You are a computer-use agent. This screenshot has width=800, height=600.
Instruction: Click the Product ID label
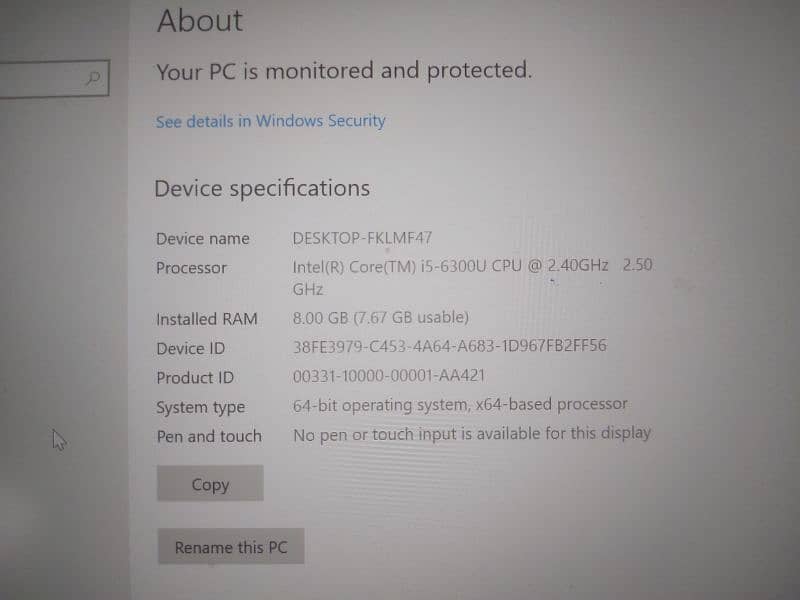click(195, 378)
